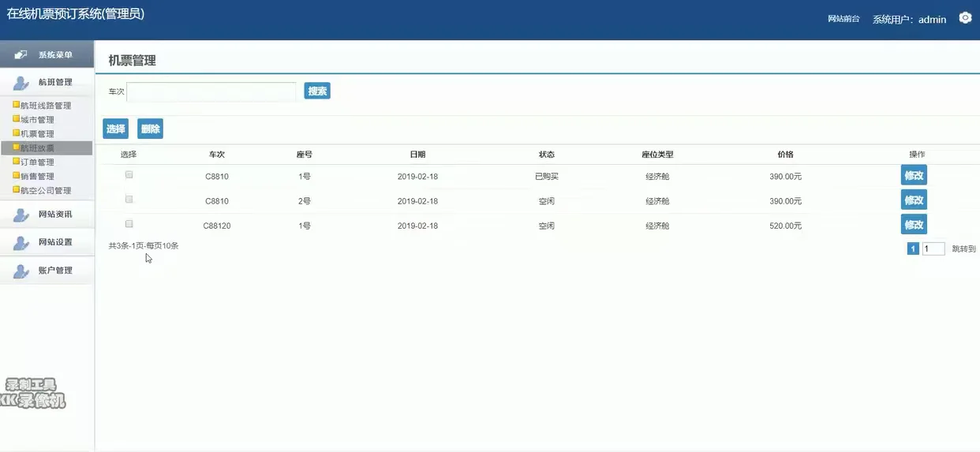Click the 在线机票预订系统(管理员) header title
Image resolution: width=980 pixels, height=452 pixels.
point(76,14)
